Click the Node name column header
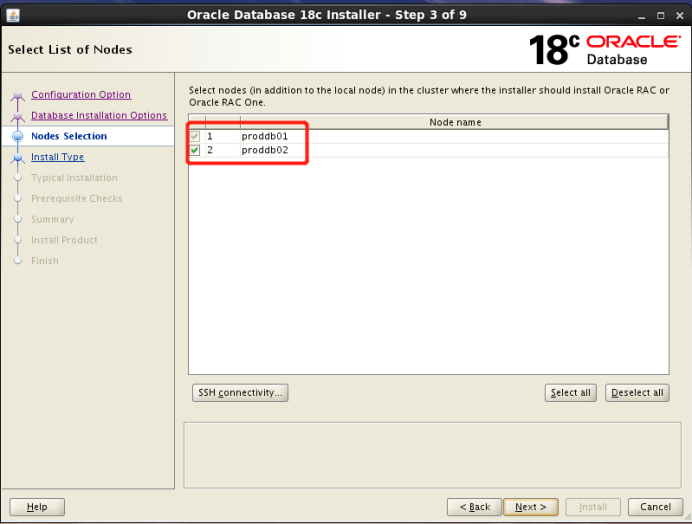692x524 pixels. (x=455, y=122)
